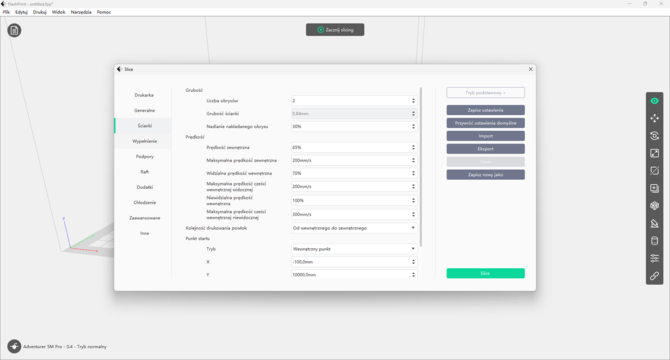Click the green Slice button

pyautogui.click(x=485, y=273)
